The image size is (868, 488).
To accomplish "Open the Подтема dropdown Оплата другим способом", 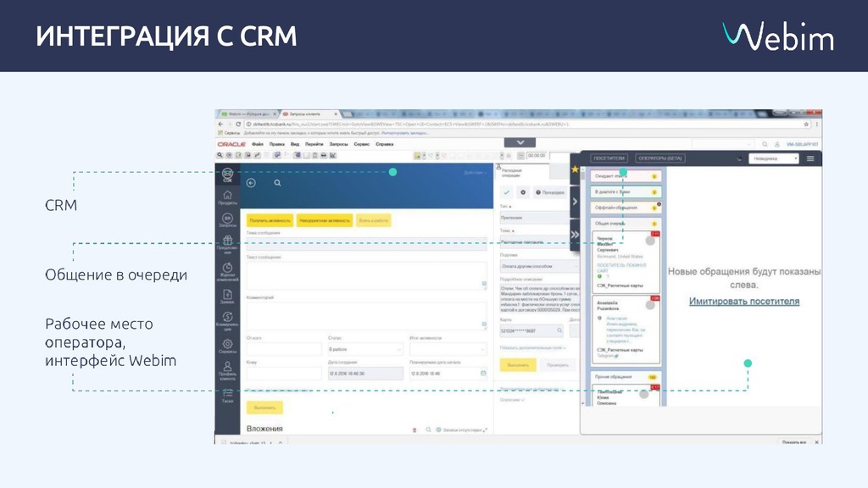I will point(539,266).
